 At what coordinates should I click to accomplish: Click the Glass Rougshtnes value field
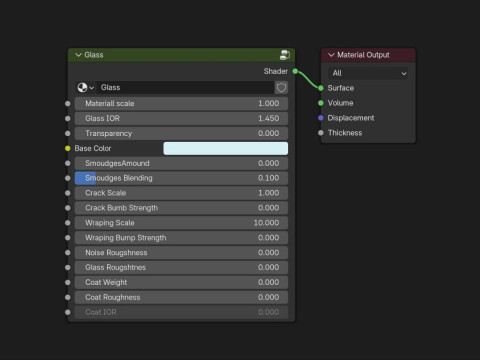181,267
